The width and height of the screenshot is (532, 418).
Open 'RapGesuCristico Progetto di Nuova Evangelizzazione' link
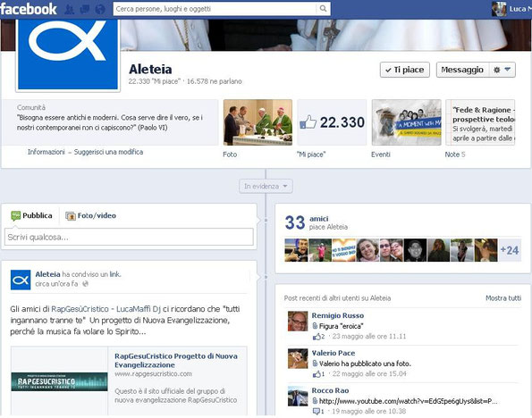tap(176, 360)
